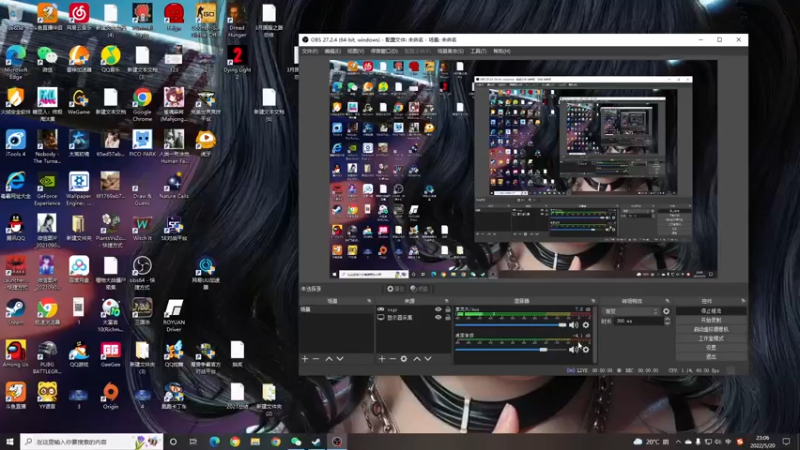Open the Help (H) menu in OBS

coord(502,51)
